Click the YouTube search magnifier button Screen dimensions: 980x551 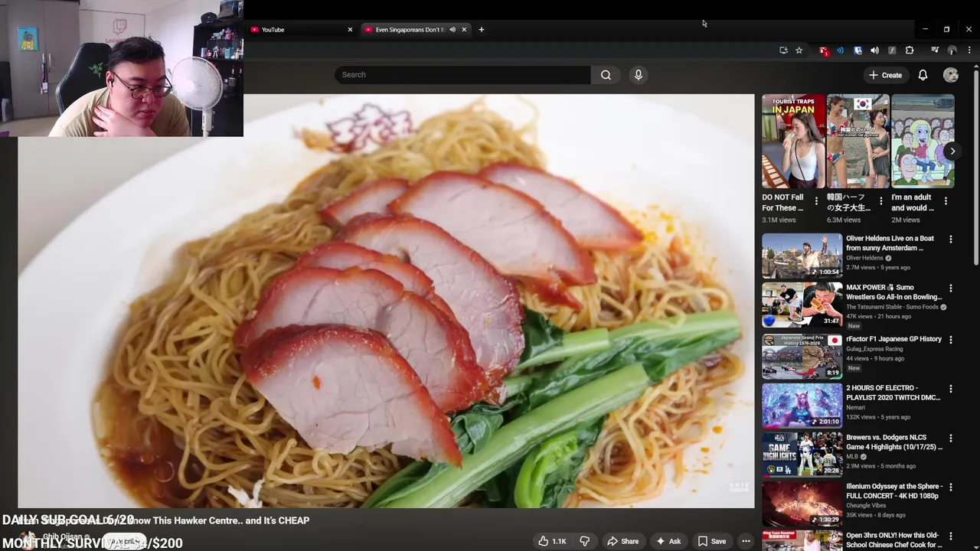pyautogui.click(x=606, y=75)
